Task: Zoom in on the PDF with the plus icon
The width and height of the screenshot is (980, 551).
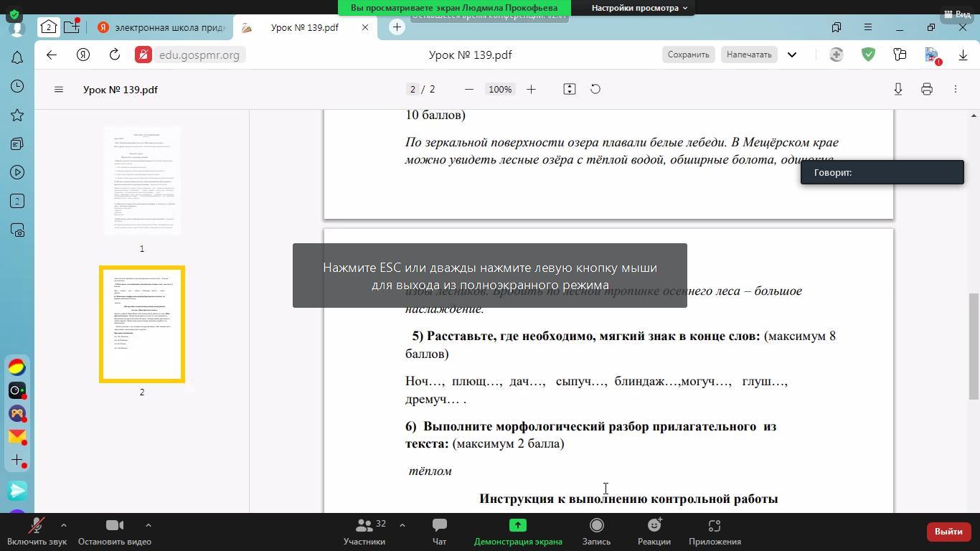Action: [x=531, y=89]
